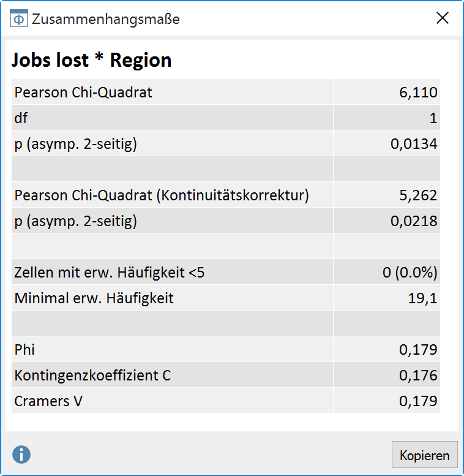
Task: Click the value 0 (0.0%)
Action: click(x=410, y=273)
